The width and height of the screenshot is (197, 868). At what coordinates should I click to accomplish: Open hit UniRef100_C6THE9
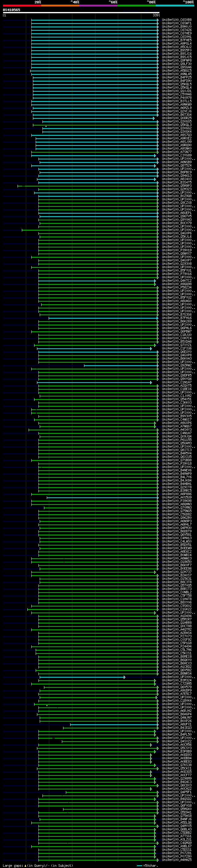pyautogui.click(x=177, y=33)
